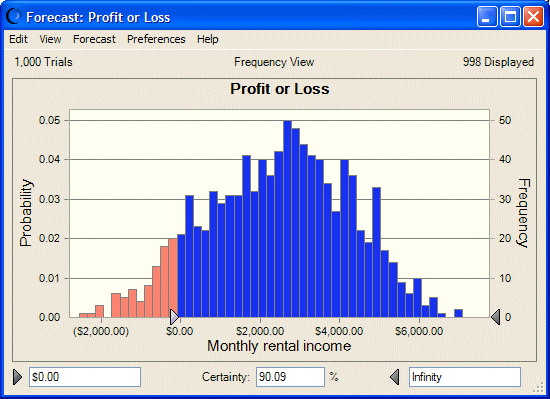Click the Infinity upper bound input field
This screenshot has height=399, width=550.
[465, 377]
